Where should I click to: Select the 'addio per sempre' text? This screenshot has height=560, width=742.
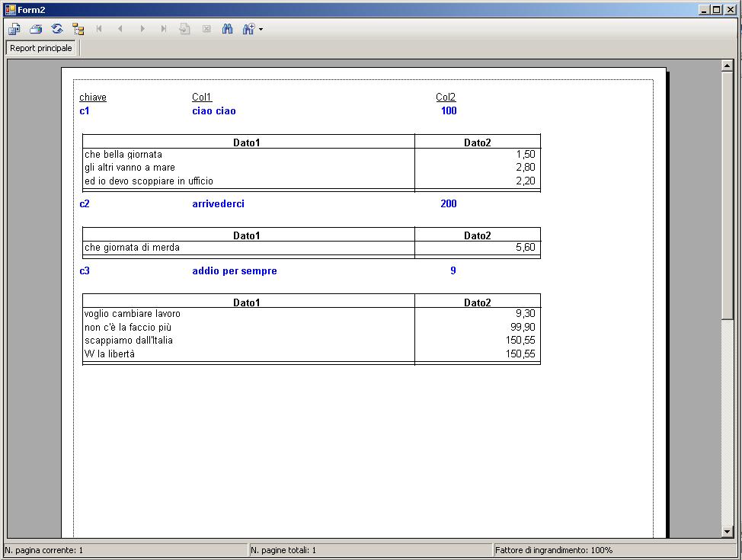(x=235, y=270)
